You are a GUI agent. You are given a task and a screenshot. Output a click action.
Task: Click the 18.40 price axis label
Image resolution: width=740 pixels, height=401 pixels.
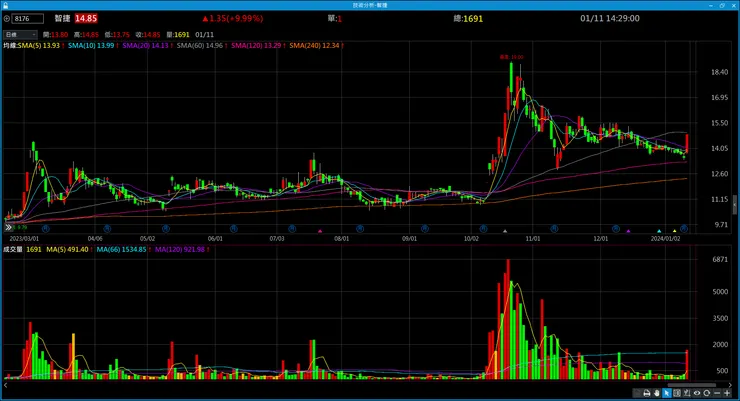pos(719,72)
